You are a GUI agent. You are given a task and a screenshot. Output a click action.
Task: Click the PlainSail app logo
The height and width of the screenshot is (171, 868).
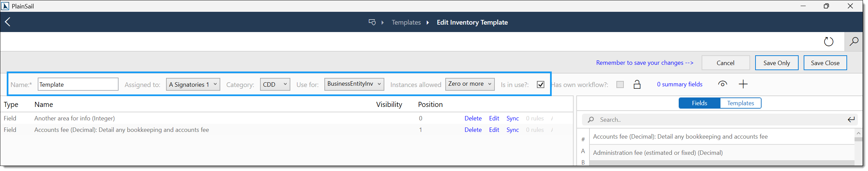pos(5,6)
